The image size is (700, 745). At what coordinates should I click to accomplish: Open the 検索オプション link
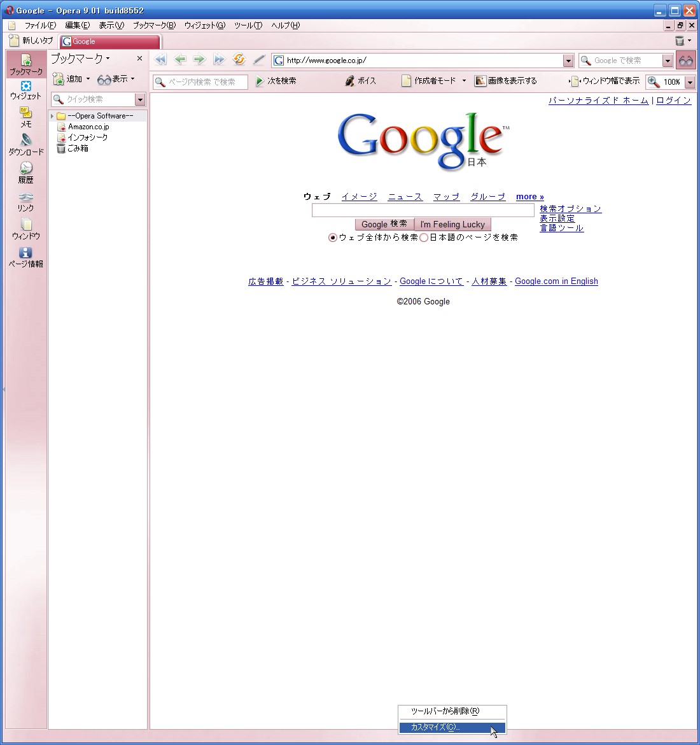point(570,209)
